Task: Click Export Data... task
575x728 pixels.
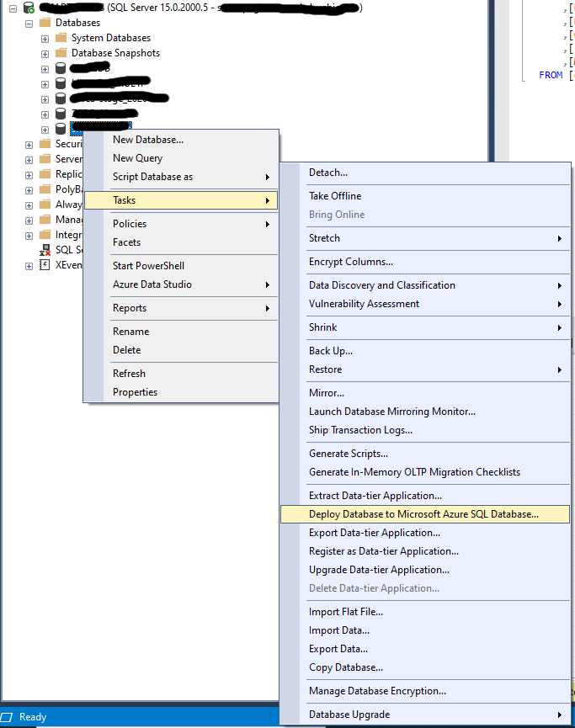Action: pos(425,649)
